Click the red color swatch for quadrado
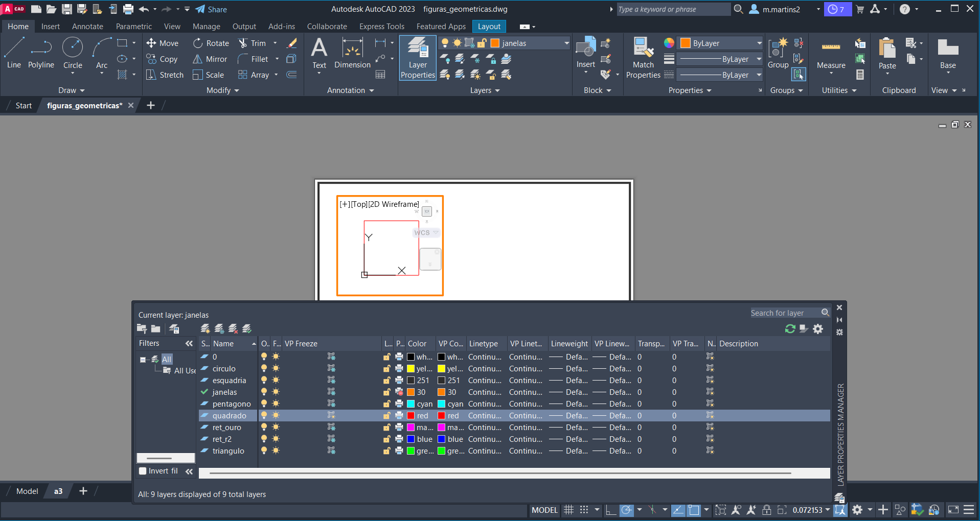 coord(411,416)
